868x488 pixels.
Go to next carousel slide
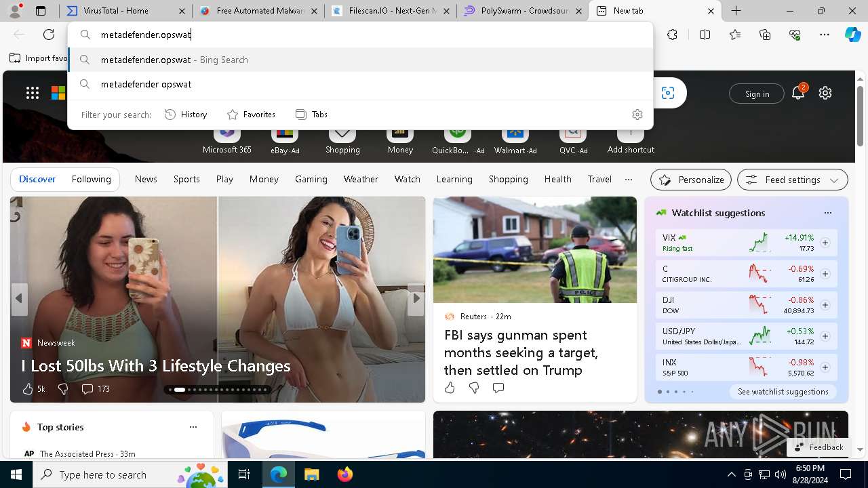(416, 298)
